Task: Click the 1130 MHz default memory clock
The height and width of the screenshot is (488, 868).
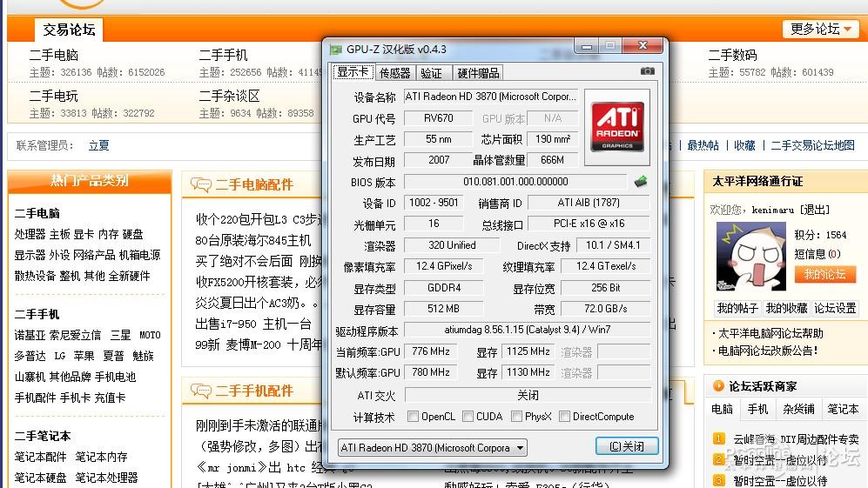Action: pos(528,372)
